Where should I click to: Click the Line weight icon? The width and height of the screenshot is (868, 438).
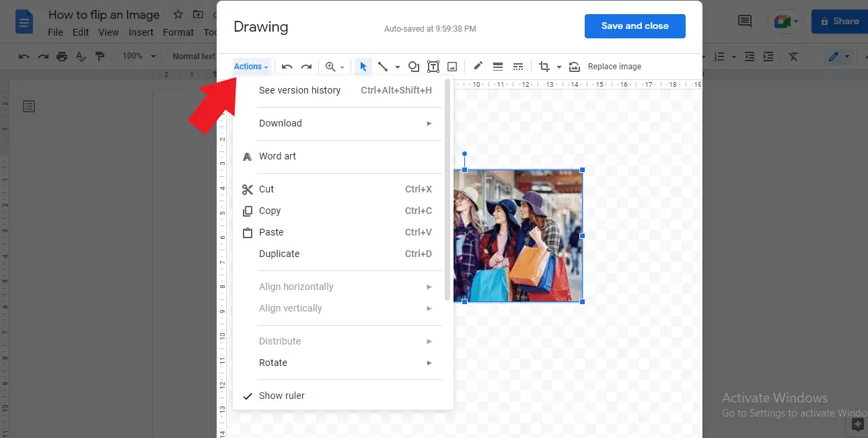[x=498, y=66]
